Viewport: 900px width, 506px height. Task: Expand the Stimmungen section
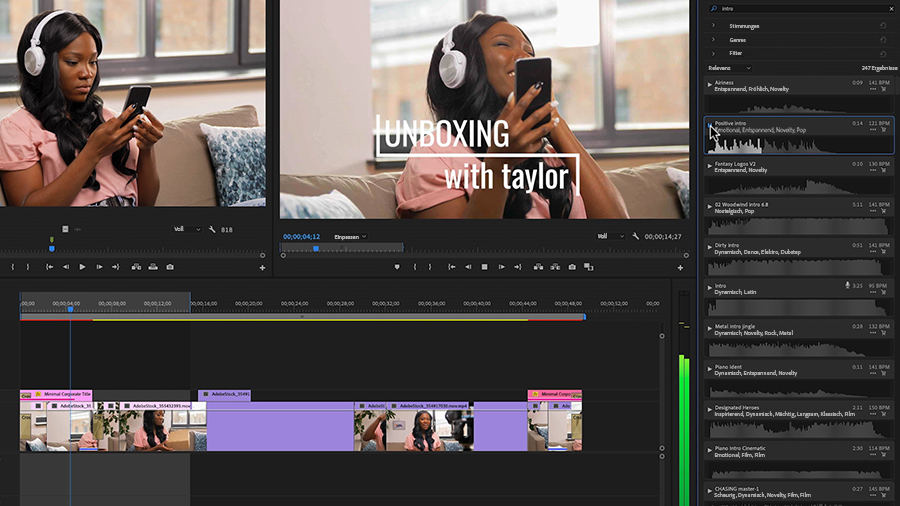(713, 26)
